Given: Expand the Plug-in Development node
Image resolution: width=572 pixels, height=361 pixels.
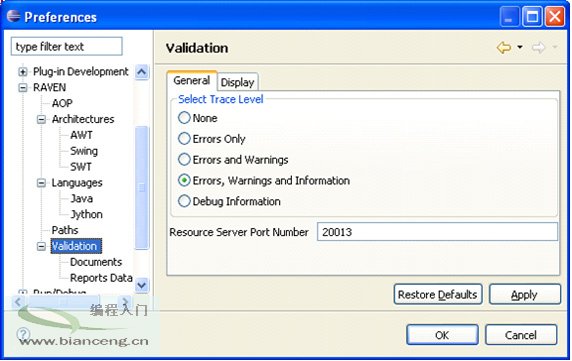Looking at the screenshot, I should pyautogui.click(x=23, y=71).
